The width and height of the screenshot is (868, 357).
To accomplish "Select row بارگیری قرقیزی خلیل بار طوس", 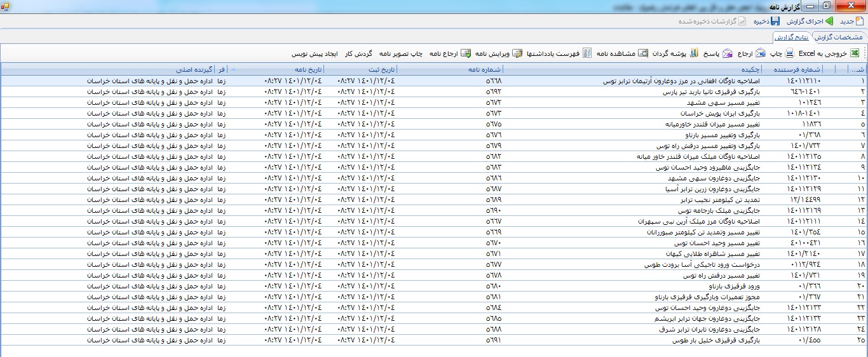I will tap(433, 340).
